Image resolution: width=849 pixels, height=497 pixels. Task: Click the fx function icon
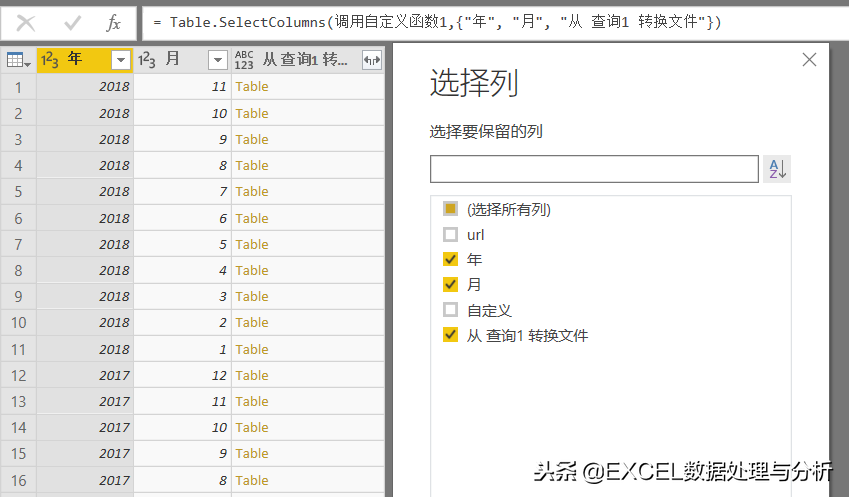[x=113, y=23]
